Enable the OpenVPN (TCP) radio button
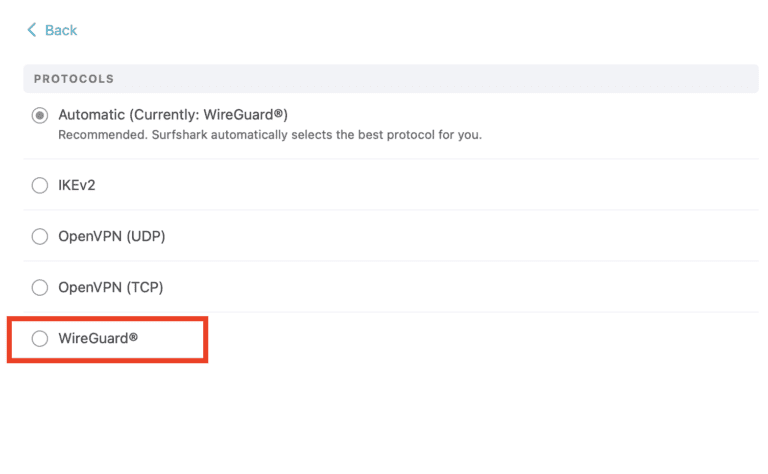768x474 pixels. [40, 287]
